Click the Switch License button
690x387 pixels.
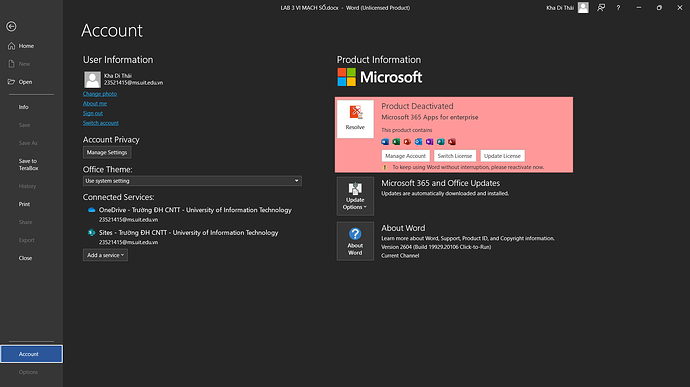(455, 156)
